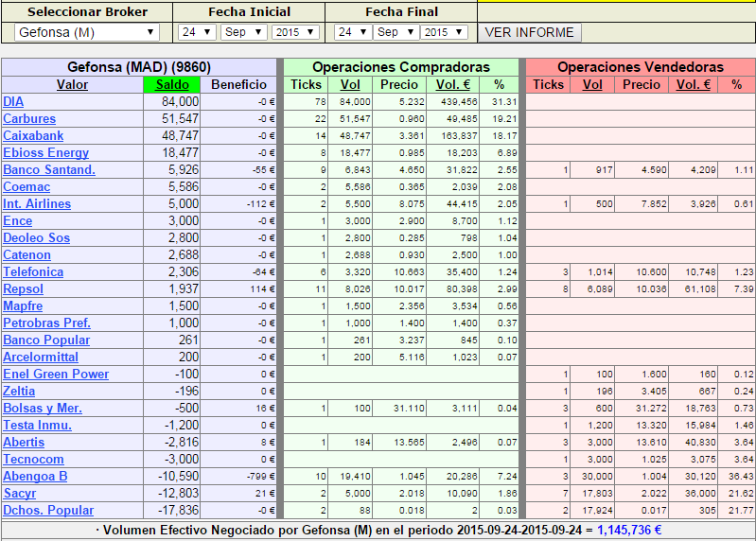Select Bolsas y Mer. sell price 31.272
The height and width of the screenshot is (541, 756).
[651, 409]
